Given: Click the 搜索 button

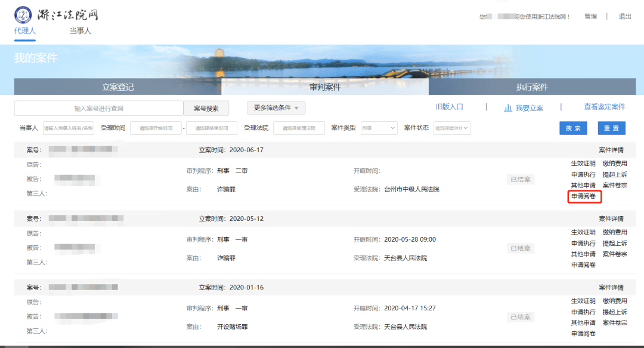Looking at the screenshot, I should coord(572,127).
